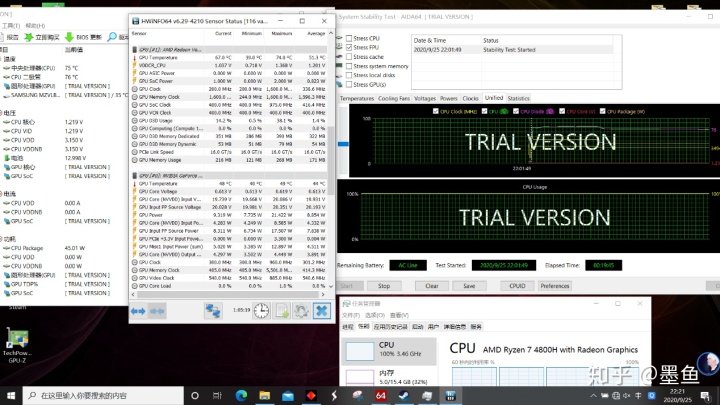Enable the Stress system memory checkbox
This screenshot has width=720, height=405.
349,66
